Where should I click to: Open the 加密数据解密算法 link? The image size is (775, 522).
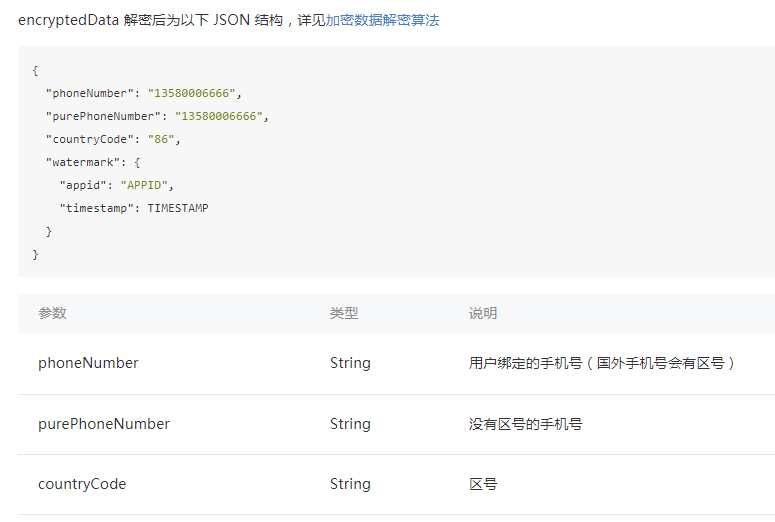pos(382,20)
